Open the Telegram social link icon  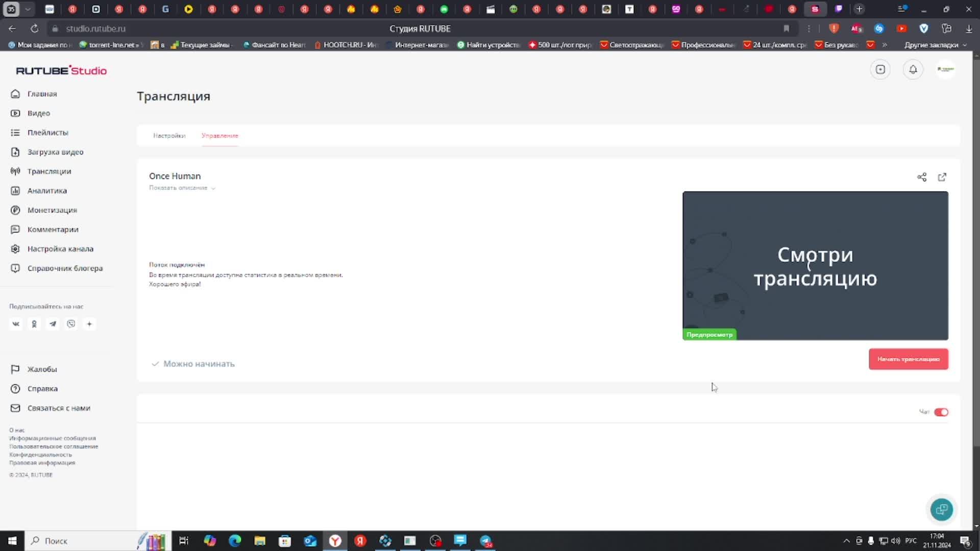(53, 324)
